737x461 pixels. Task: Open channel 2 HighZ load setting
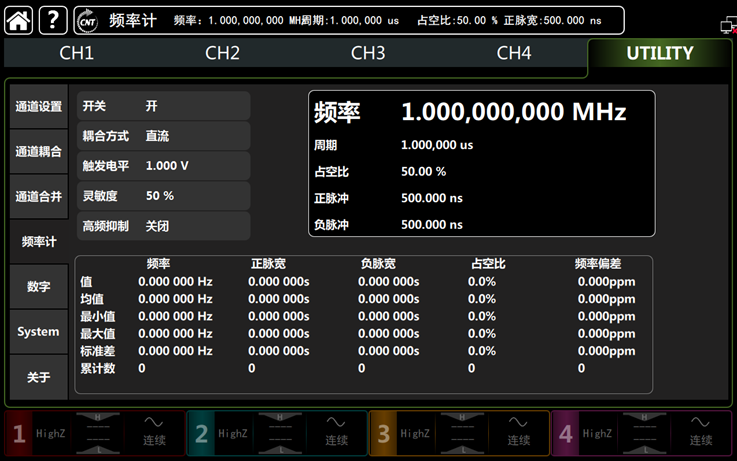pos(233,434)
